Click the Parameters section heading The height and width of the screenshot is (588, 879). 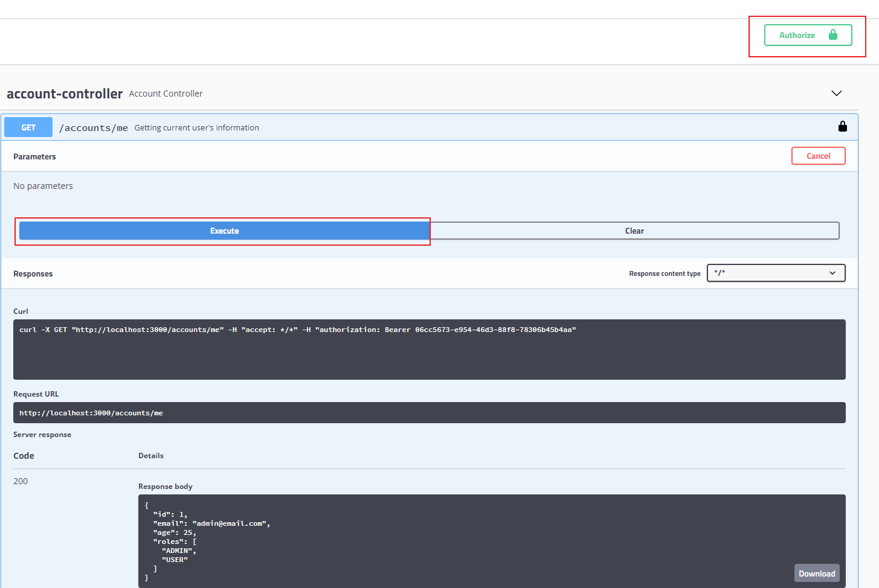(x=34, y=156)
